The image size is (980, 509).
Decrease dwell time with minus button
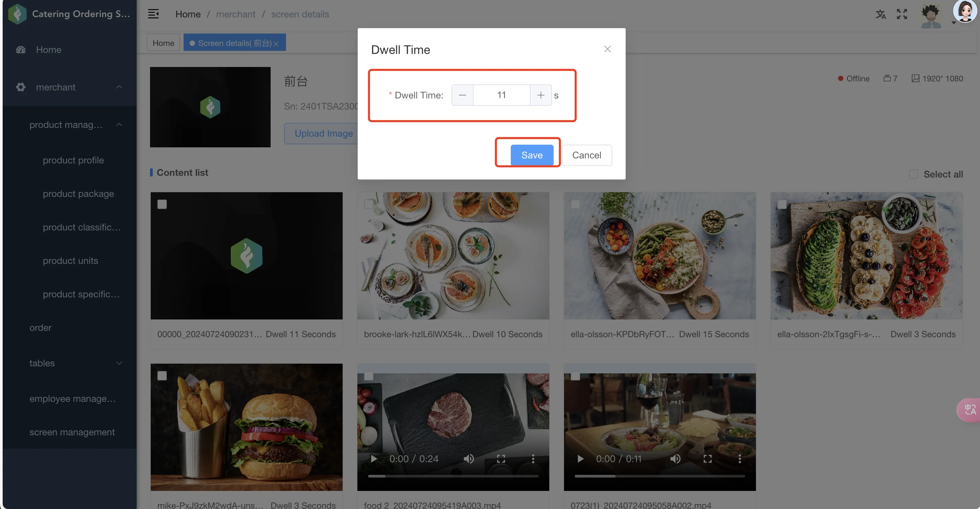coord(462,95)
